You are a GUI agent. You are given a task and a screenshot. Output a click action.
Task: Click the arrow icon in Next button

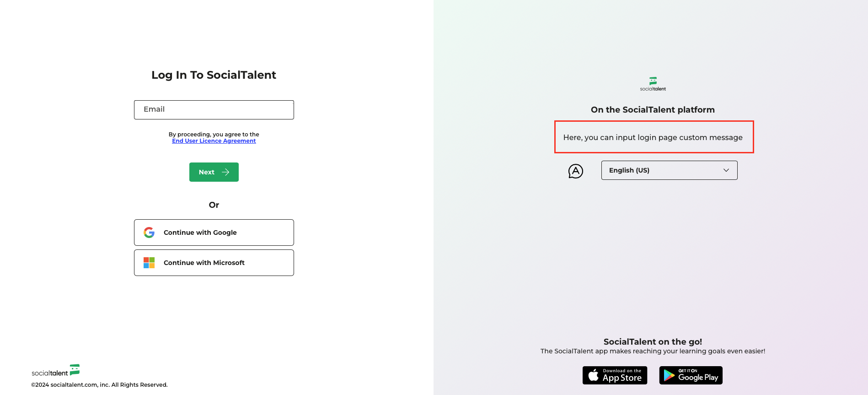click(x=225, y=172)
